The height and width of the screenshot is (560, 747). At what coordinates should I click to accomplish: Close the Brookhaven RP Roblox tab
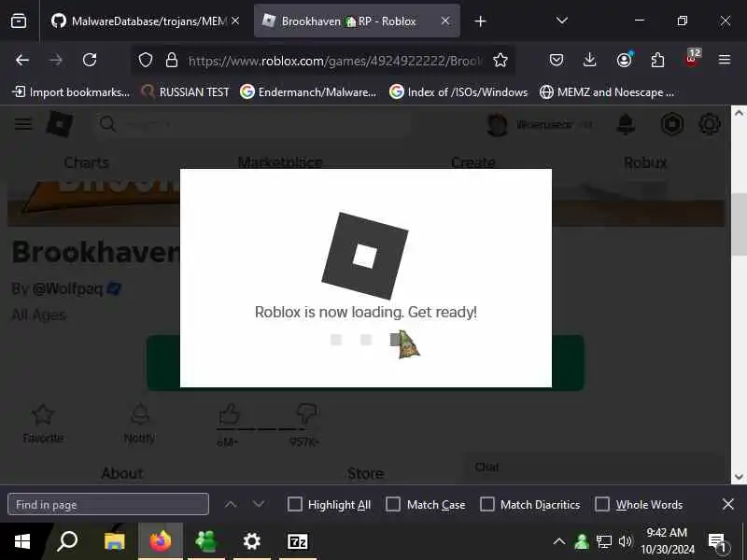pos(445,21)
